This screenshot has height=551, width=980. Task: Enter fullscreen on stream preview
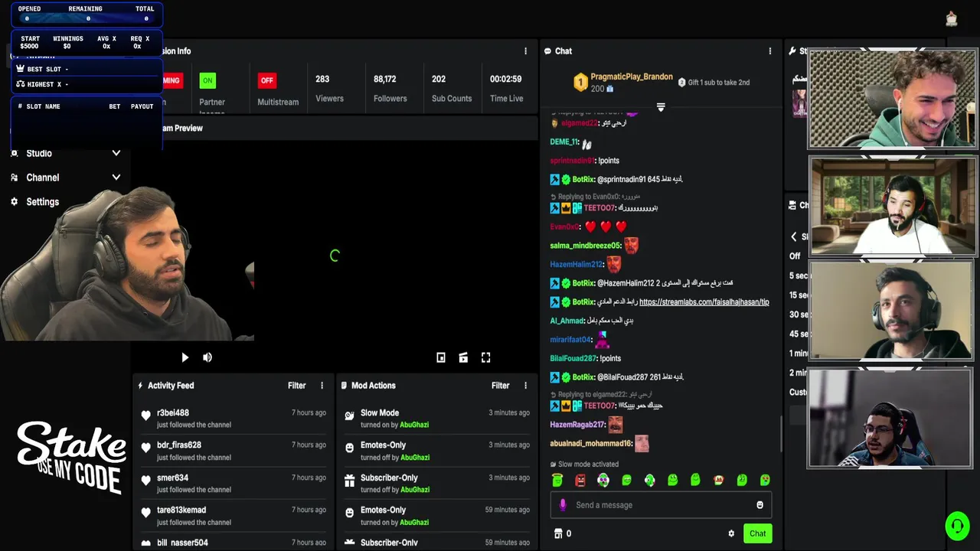(485, 357)
